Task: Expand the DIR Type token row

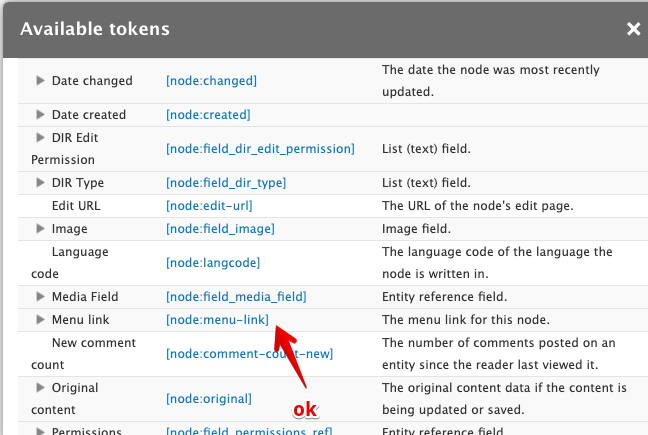Action: (40, 183)
